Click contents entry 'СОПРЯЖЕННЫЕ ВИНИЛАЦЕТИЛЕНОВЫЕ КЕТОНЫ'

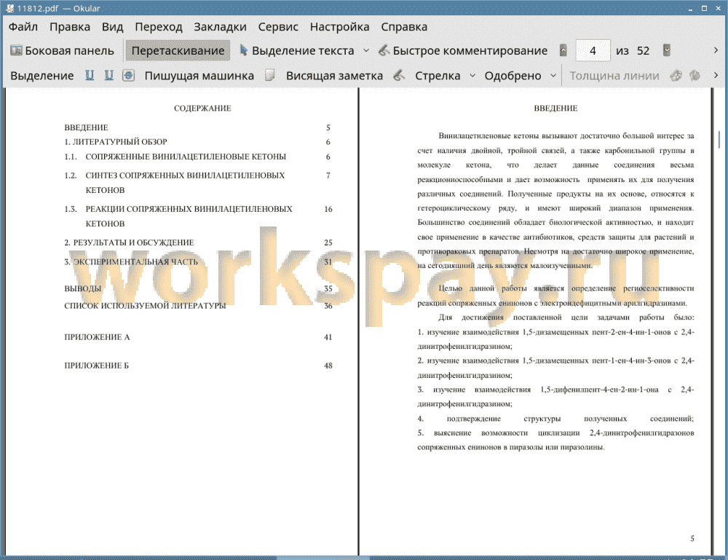click(x=186, y=157)
